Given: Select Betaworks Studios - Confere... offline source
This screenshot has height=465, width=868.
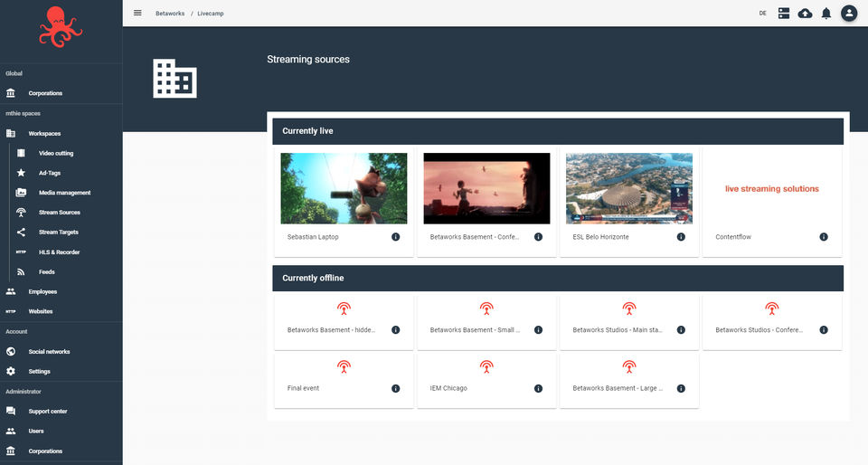Looking at the screenshot, I should (x=771, y=322).
